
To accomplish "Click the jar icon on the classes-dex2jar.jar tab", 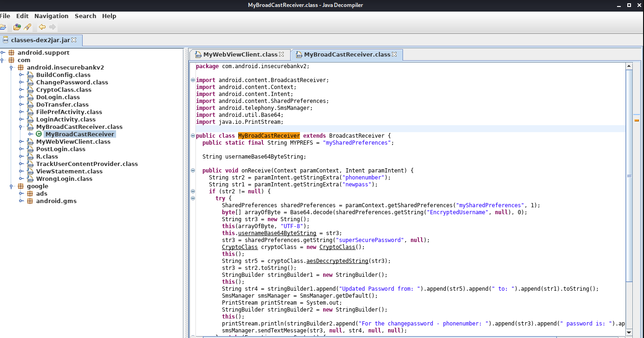I will coord(7,40).
